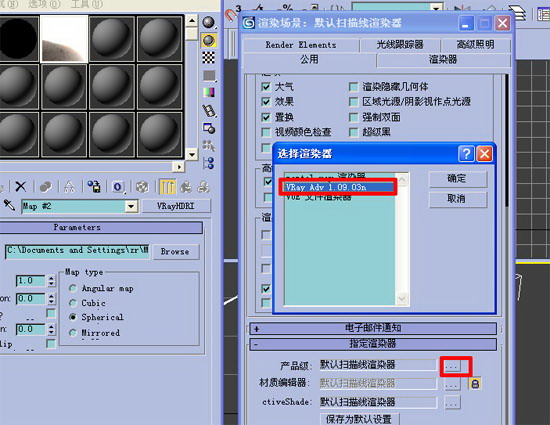Screen dimensions: 550x425
Task: Click the lock icon beside material editor renderer
Action: (x=475, y=383)
